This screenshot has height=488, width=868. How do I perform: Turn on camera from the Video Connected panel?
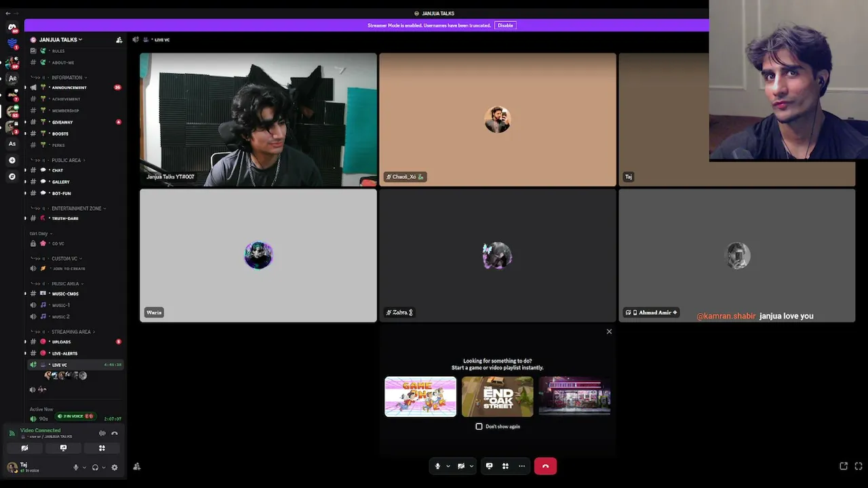[24, 448]
